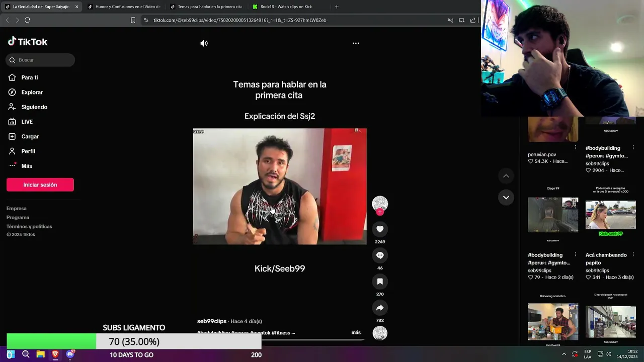This screenshot has width=644, height=362.
Task: Expand description with más link
Action: point(356,333)
